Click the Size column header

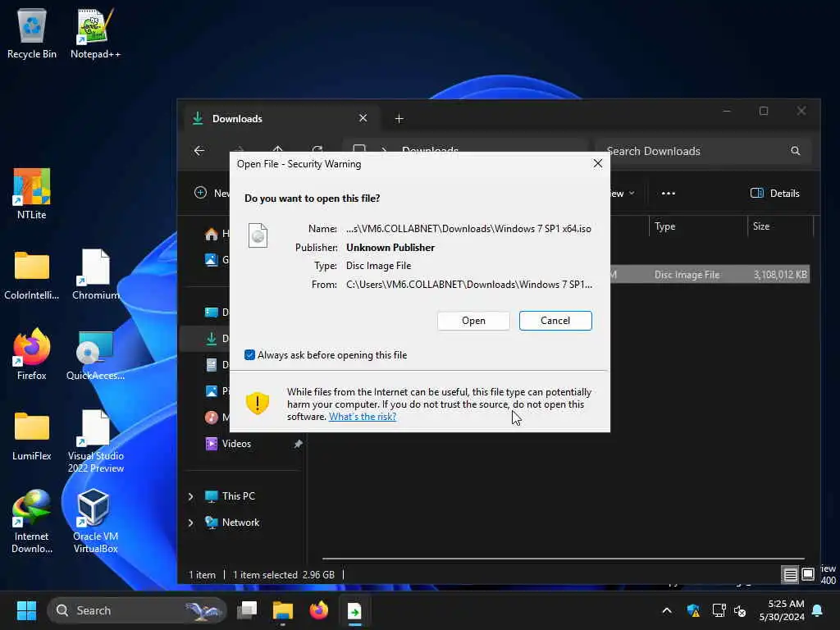click(x=780, y=226)
